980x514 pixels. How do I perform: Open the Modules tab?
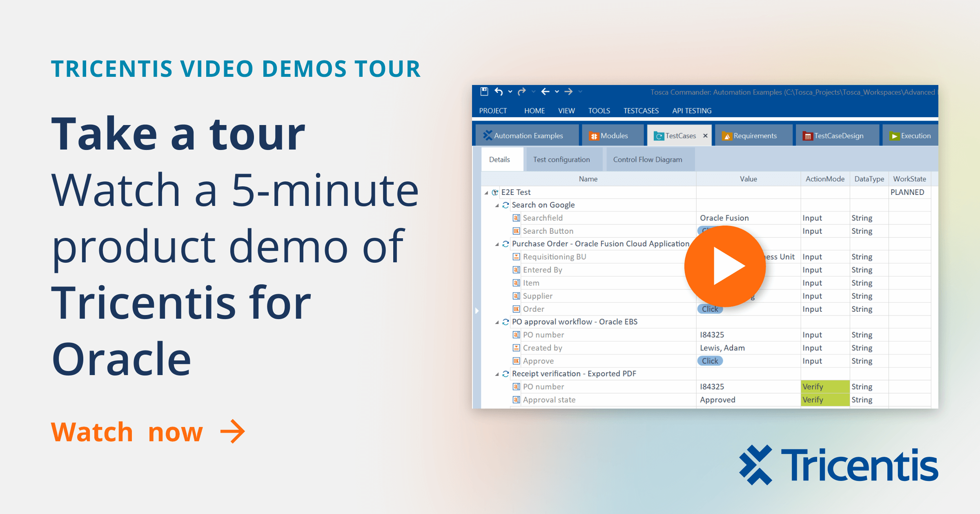coord(608,136)
